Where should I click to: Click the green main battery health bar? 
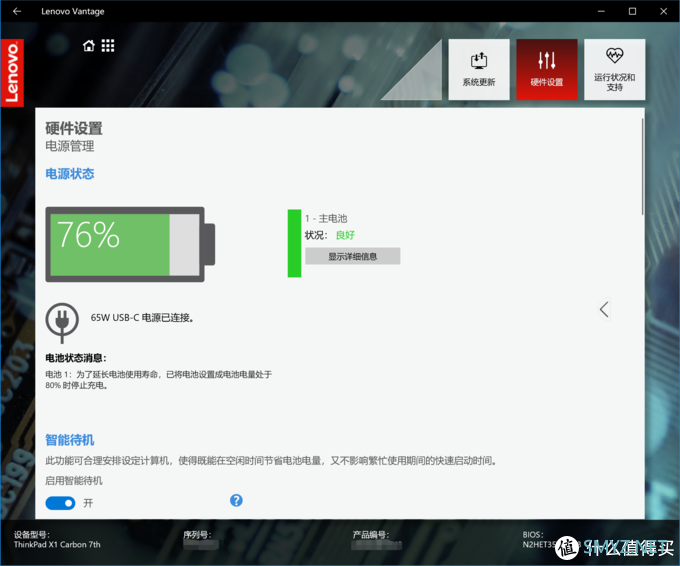[294, 243]
